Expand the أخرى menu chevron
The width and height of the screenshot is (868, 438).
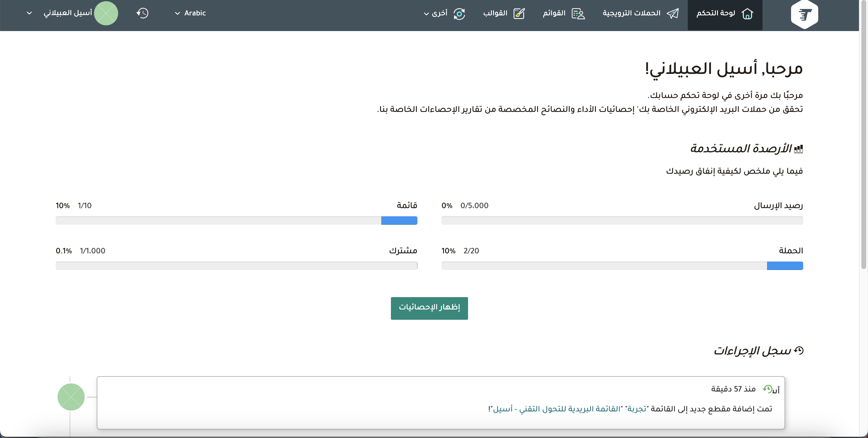pos(426,14)
